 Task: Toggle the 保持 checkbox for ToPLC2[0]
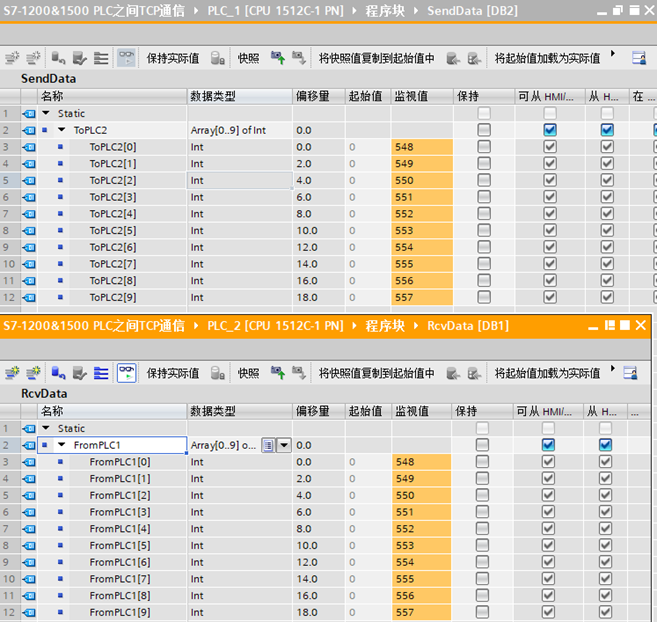click(x=484, y=147)
